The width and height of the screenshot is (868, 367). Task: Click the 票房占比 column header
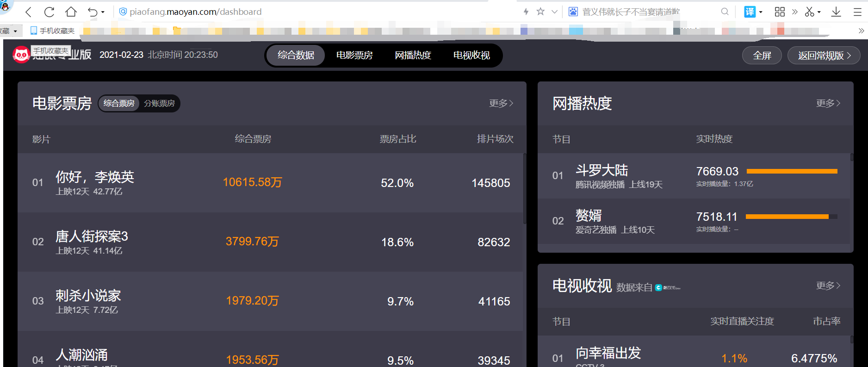pos(398,139)
